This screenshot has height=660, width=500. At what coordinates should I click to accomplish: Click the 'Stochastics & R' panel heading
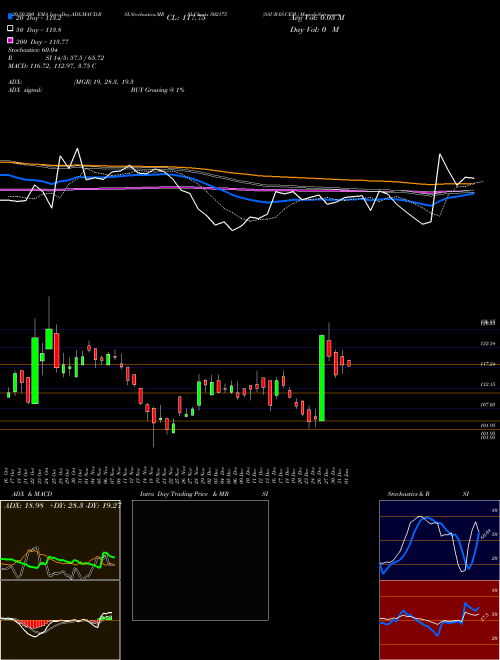(x=409, y=494)
